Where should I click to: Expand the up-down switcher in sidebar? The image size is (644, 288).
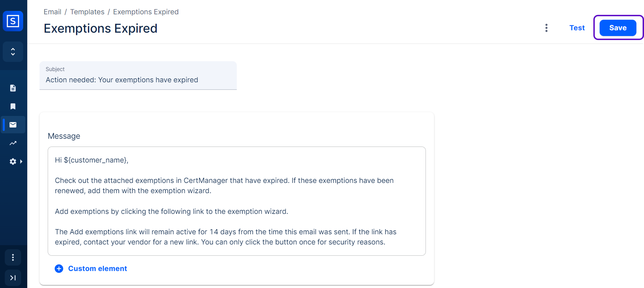point(13,52)
